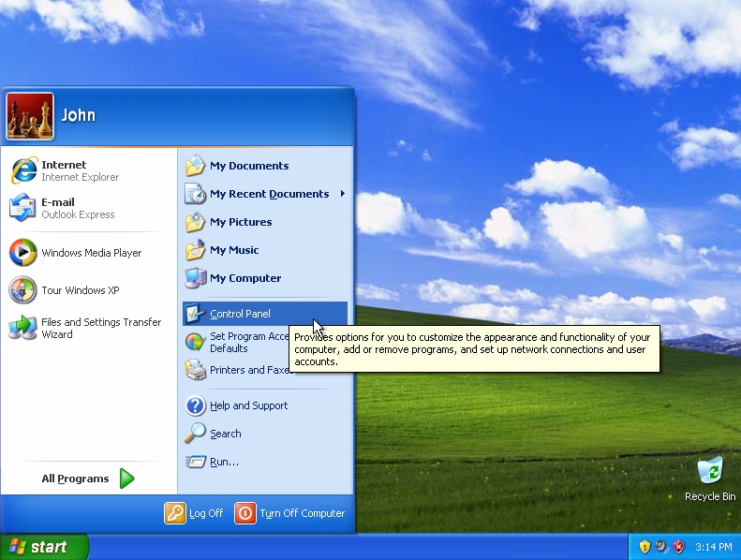Click the start button

tap(44, 547)
